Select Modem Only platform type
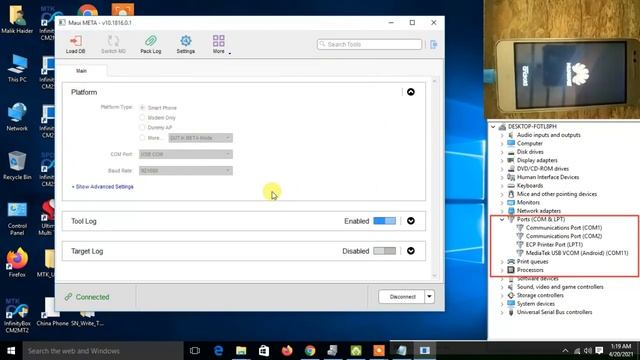The width and height of the screenshot is (640, 360). click(x=142, y=118)
